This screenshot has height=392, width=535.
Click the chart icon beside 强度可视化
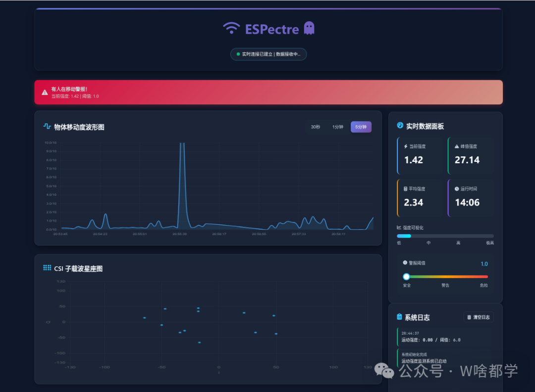399,227
